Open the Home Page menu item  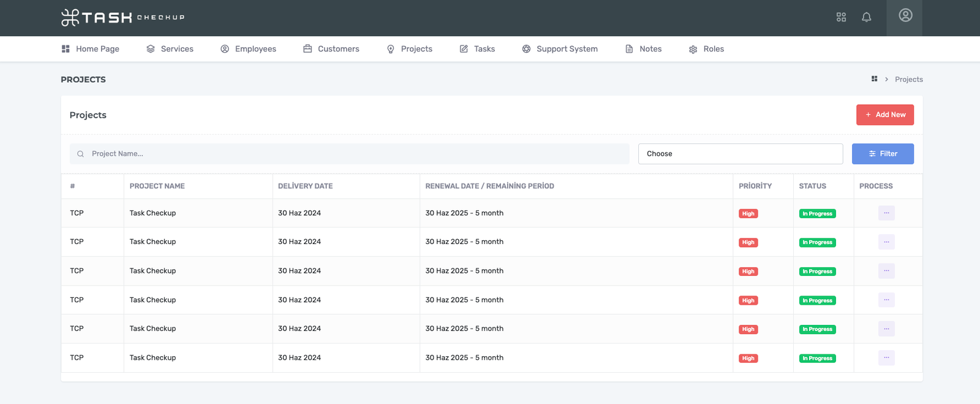click(90, 49)
